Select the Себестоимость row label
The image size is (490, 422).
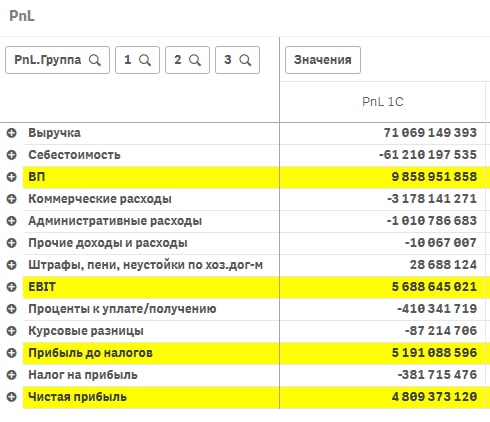point(74,155)
